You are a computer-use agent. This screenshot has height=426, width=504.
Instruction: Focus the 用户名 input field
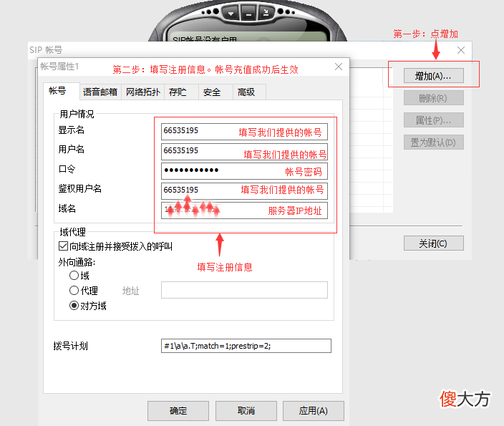[x=244, y=152]
